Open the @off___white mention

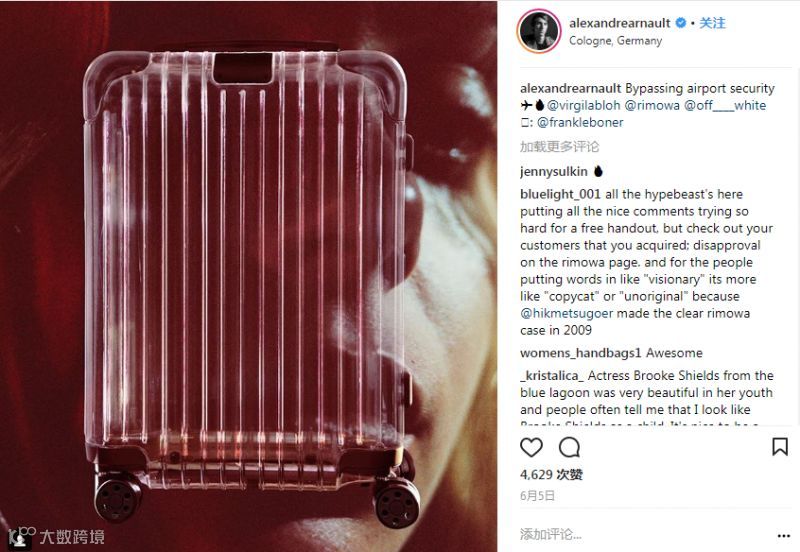725,106
